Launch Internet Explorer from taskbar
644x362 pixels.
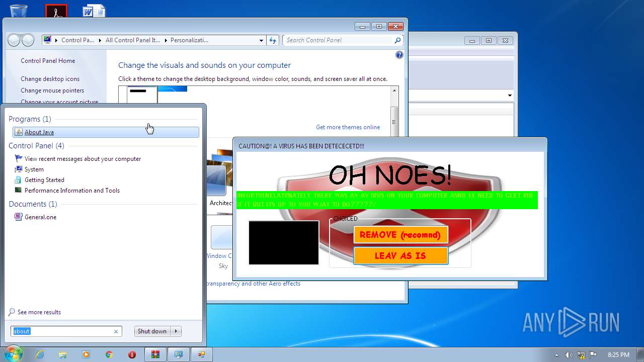point(40,354)
